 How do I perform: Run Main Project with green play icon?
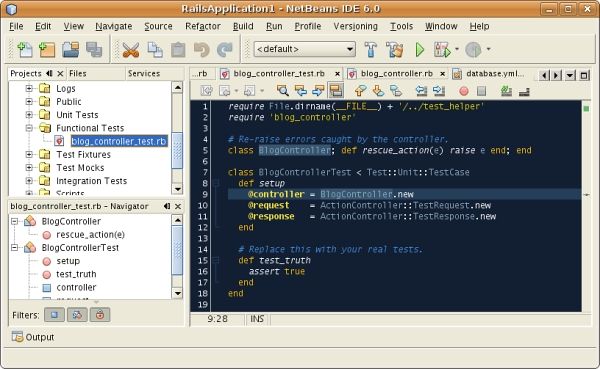[420, 50]
